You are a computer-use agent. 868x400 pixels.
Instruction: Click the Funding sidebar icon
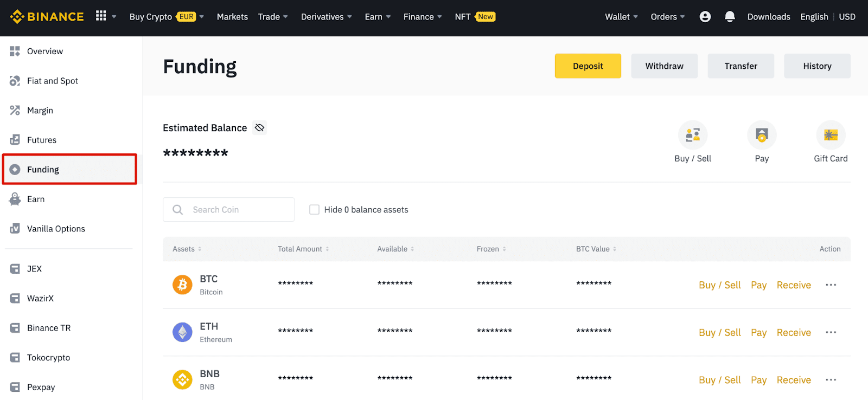(x=15, y=170)
